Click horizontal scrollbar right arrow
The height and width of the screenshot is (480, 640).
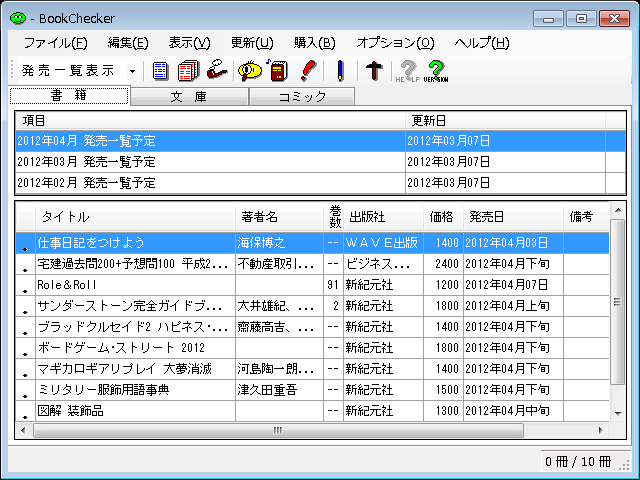tap(600, 430)
